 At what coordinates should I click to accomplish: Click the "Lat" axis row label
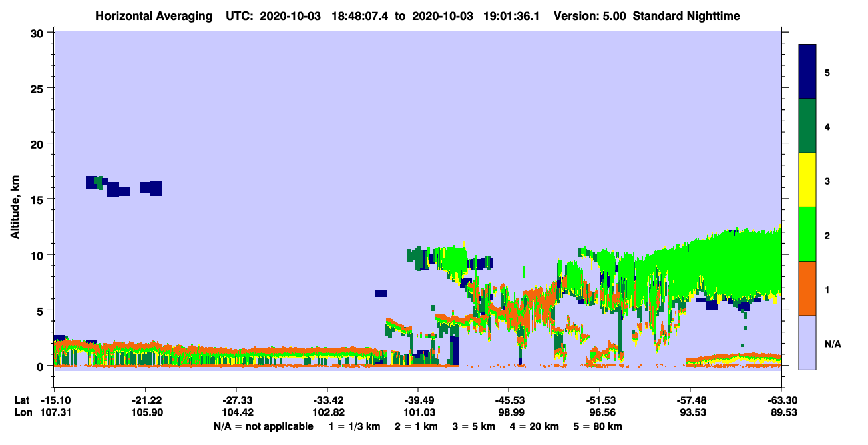point(21,400)
